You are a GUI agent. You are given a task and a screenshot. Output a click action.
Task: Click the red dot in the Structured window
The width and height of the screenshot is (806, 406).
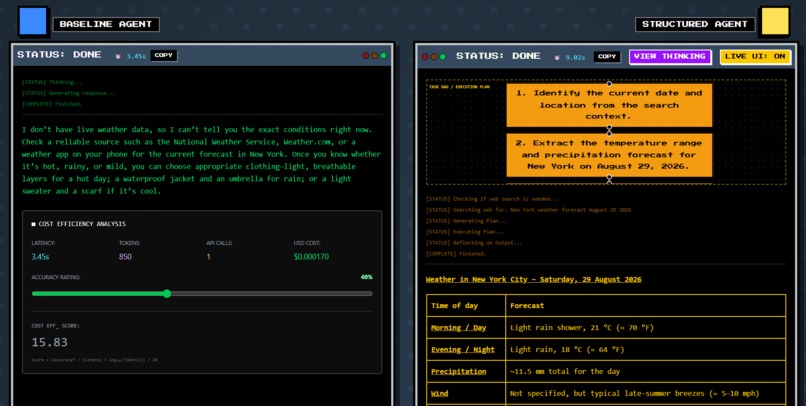pyautogui.click(x=425, y=57)
